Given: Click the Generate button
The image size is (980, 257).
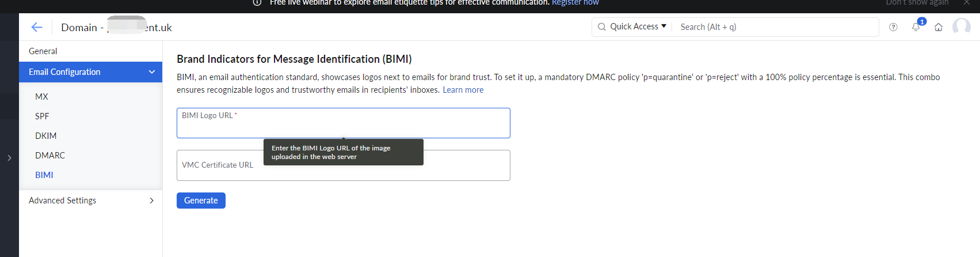Looking at the screenshot, I should pyautogui.click(x=201, y=201).
